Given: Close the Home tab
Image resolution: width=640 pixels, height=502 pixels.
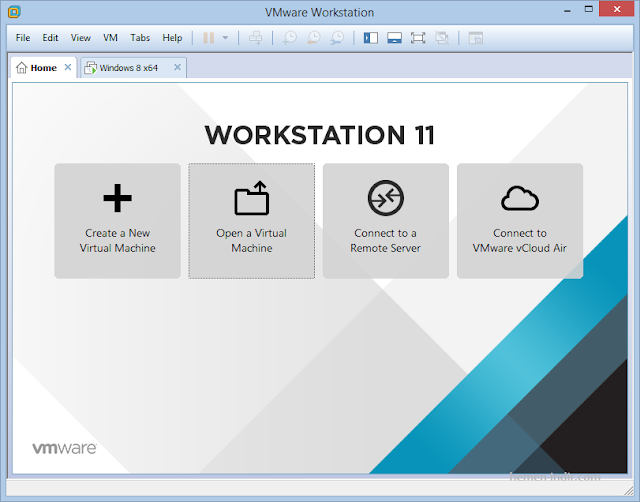Looking at the screenshot, I should tap(68, 67).
